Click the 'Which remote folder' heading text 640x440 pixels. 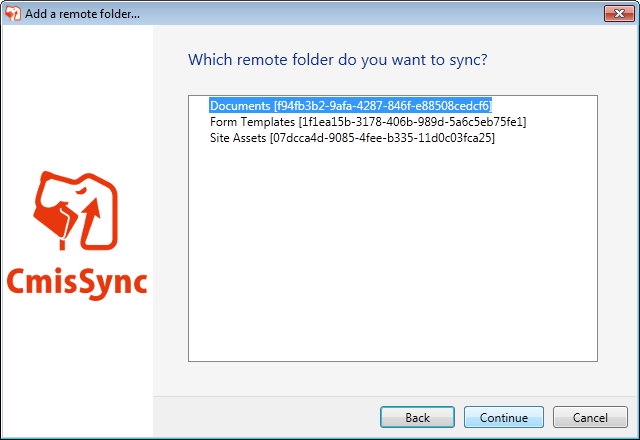(337, 60)
